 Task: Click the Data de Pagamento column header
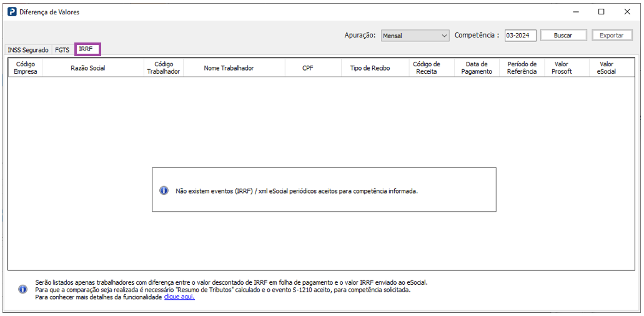(x=477, y=67)
